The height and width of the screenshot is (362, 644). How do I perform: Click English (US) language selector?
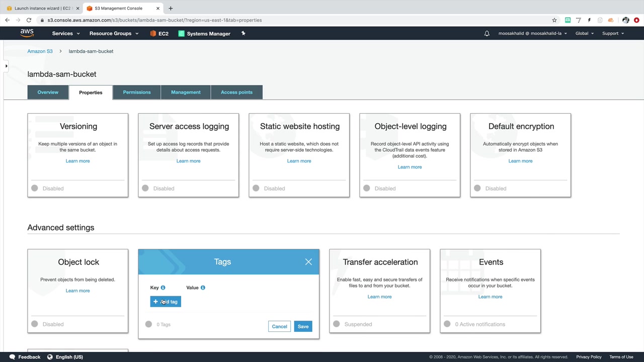tap(69, 357)
